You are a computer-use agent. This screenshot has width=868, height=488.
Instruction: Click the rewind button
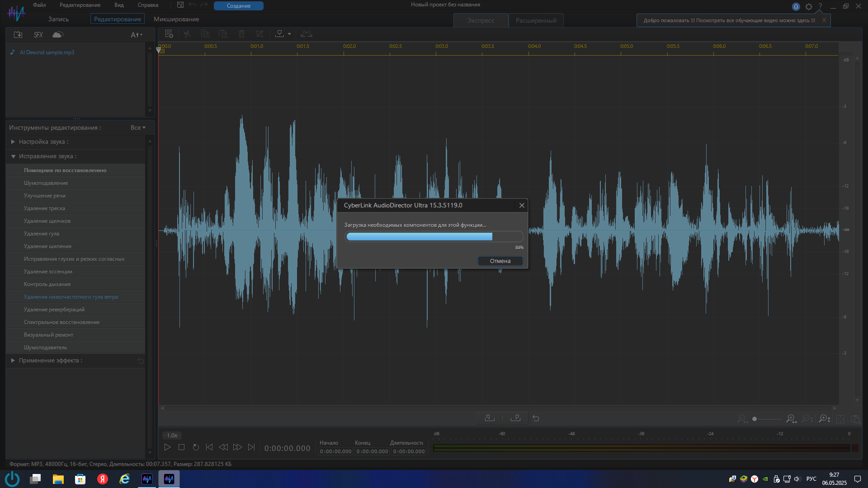[x=223, y=447]
